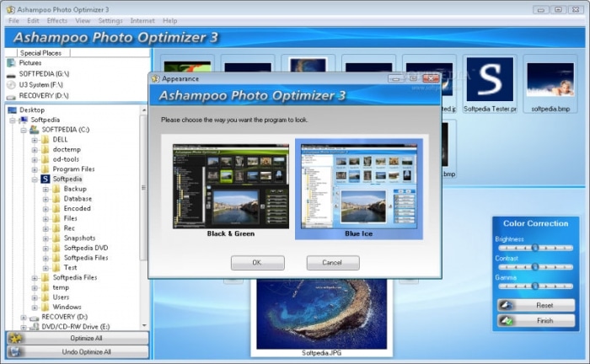590x364 pixels.
Task: Open the Help menu
Action: pos(170,21)
